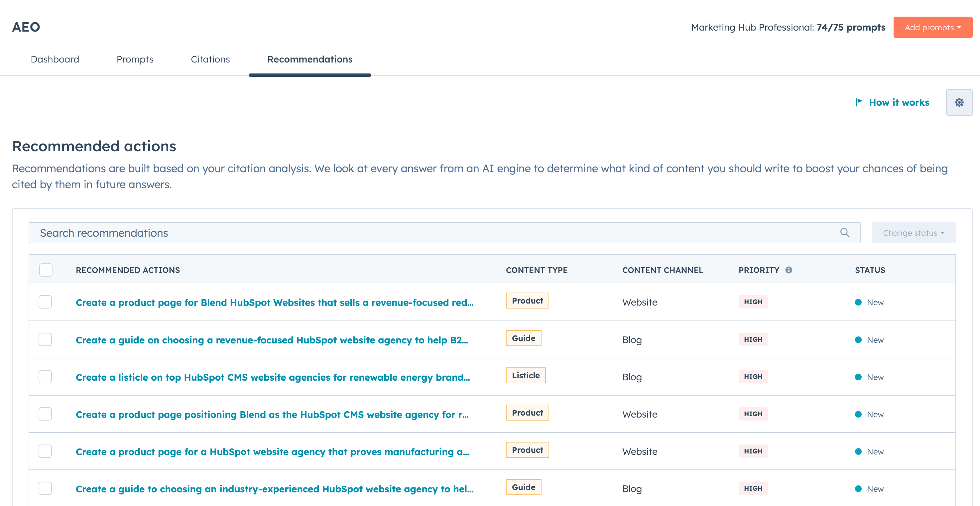Toggle the select-all checkbox in table header
This screenshot has height=506, width=980.
pos(45,270)
